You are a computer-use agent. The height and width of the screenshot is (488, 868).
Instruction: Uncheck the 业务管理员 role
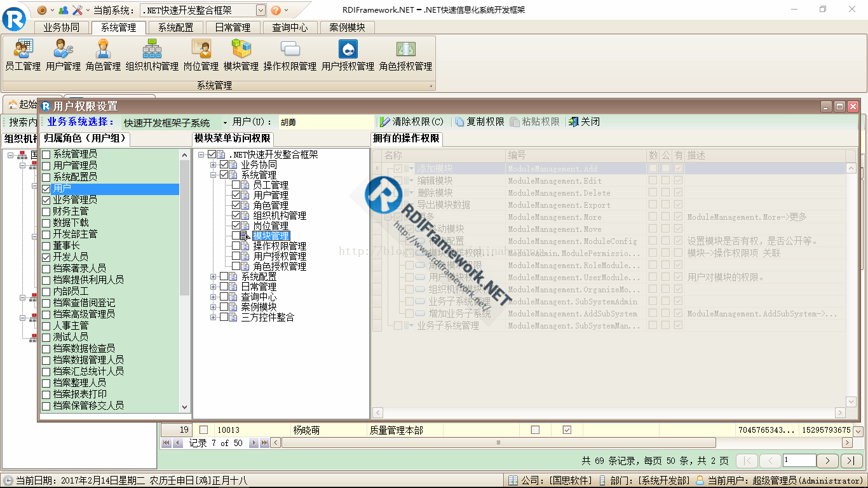coord(46,200)
